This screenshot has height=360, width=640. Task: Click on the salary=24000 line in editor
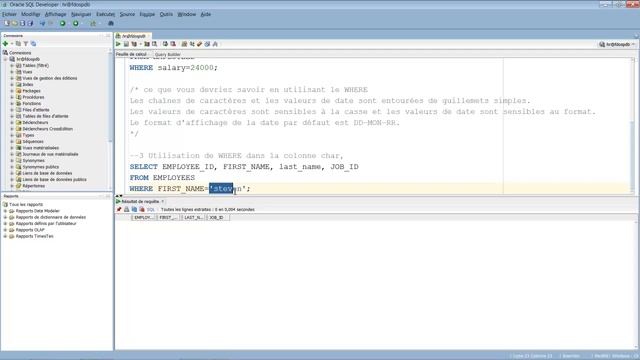(x=173, y=68)
